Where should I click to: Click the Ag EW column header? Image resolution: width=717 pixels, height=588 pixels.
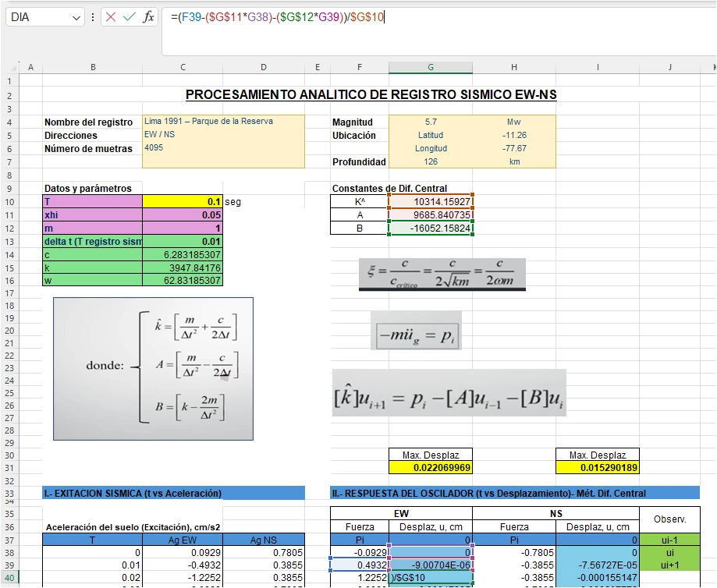pos(183,540)
